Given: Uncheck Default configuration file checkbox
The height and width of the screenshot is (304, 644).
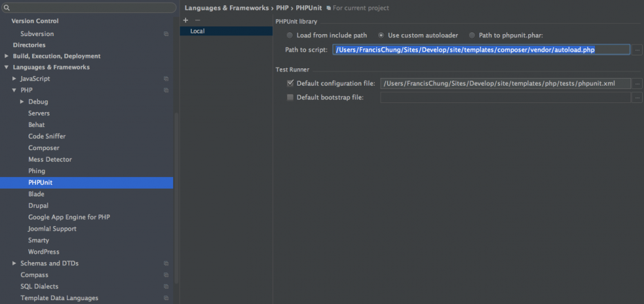Looking at the screenshot, I should (x=290, y=83).
